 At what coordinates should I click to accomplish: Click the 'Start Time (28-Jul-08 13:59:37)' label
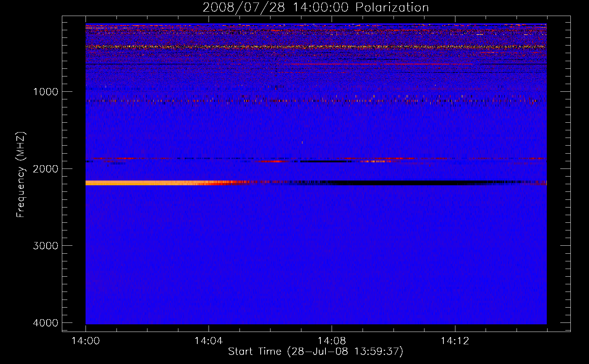(x=316, y=351)
